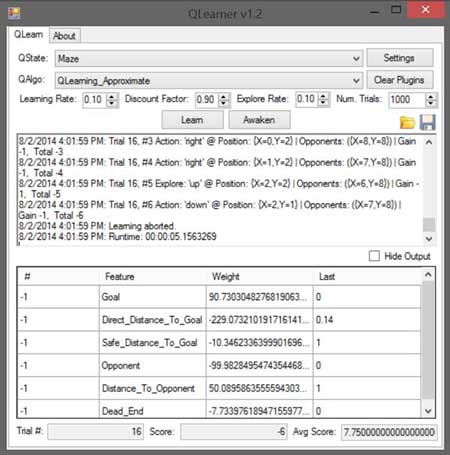This screenshot has height=455, width=450.
Task: Click the Explore Rate value field
Action: (307, 99)
